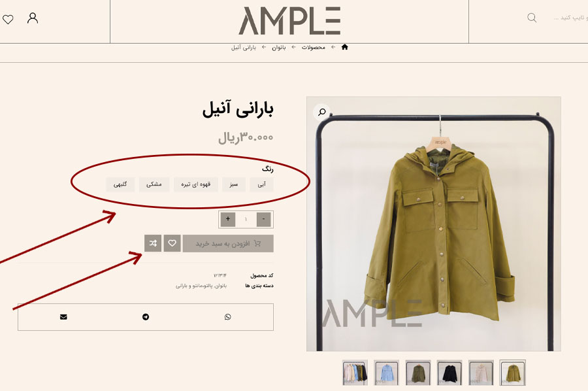Add product to compare with shuffle icon
This screenshot has width=588, height=391.
pos(153,243)
